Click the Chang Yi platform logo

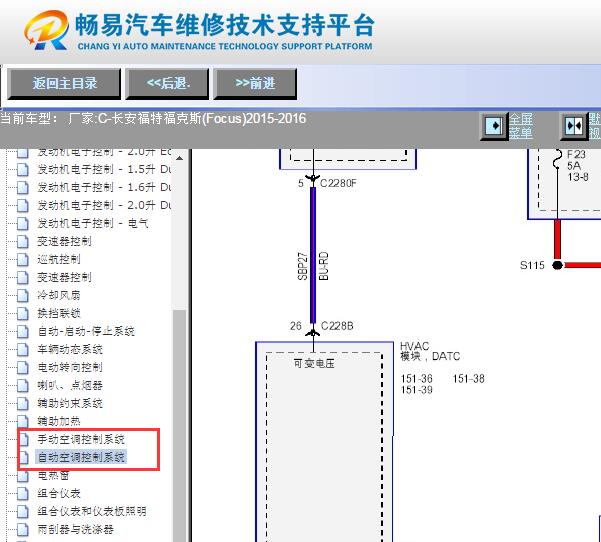point(46,30)
